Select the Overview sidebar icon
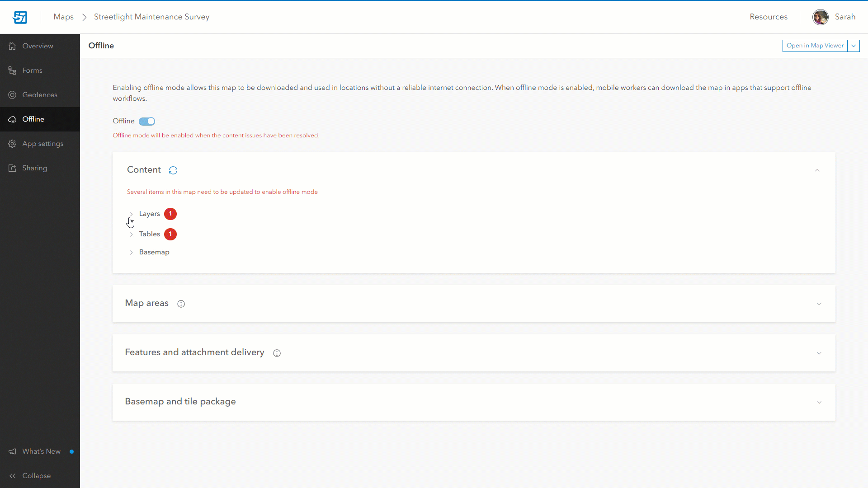The height and width of the screenshot is (488, 868). 12,46
